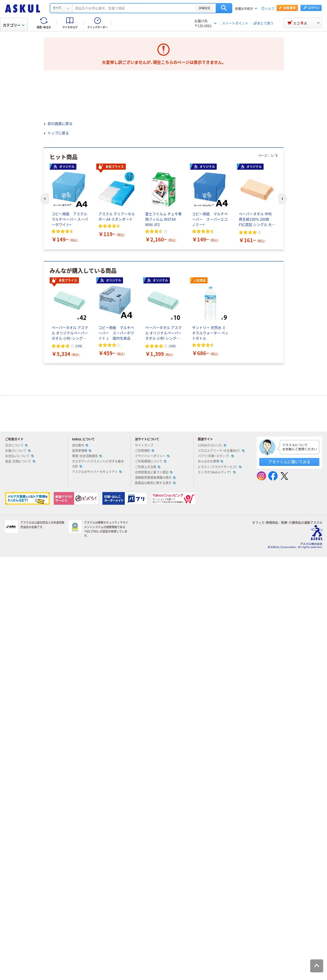Open the LOHACO(ロハコ) footer link

pyautogui.click(x=210, y=445)
